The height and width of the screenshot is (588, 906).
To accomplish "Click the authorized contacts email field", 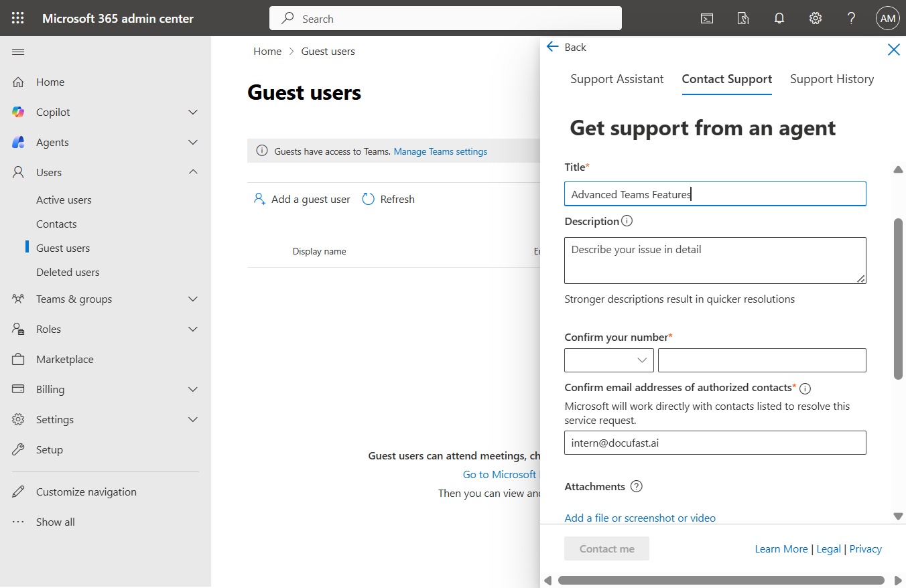I will point(715,443).
